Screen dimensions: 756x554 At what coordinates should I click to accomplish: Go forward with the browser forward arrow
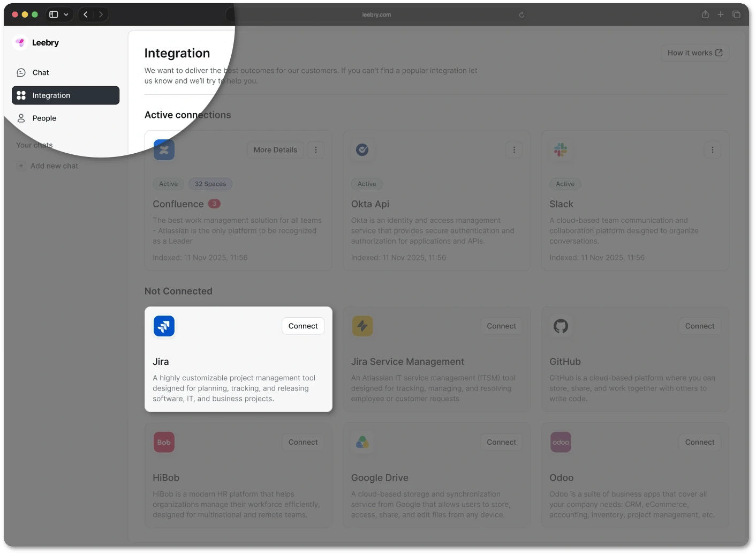pyautogui.click(x=101, y=14)
